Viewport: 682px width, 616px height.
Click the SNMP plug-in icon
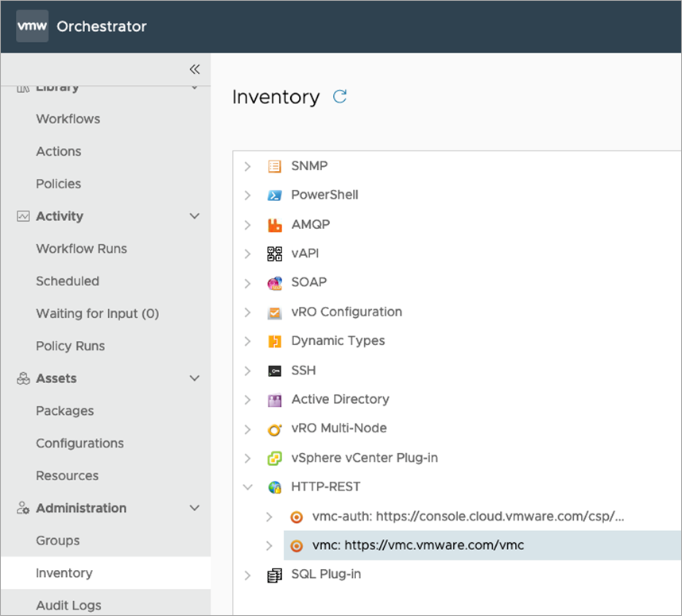274,166
